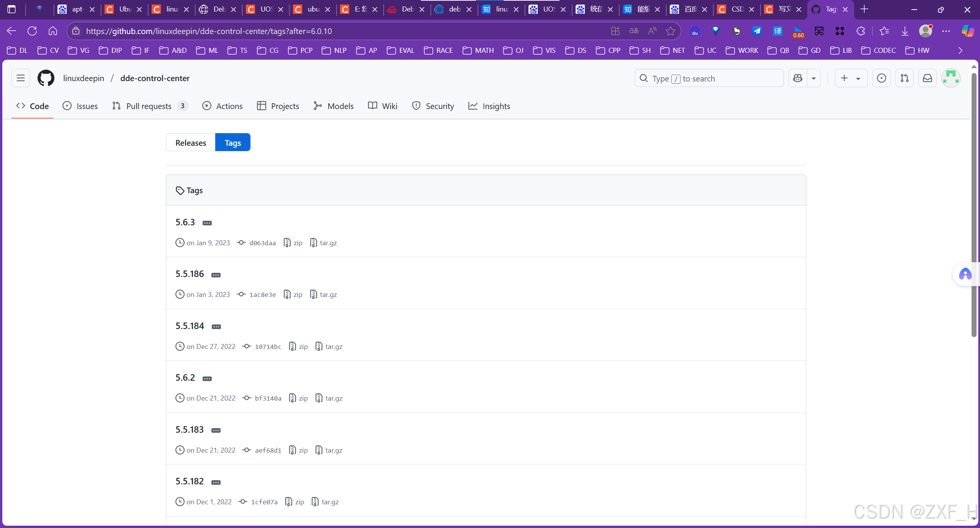The height and width of the screenshot is (528, 980).
Task: Click the browser address bar URL
Action: [x=209, y=31]
